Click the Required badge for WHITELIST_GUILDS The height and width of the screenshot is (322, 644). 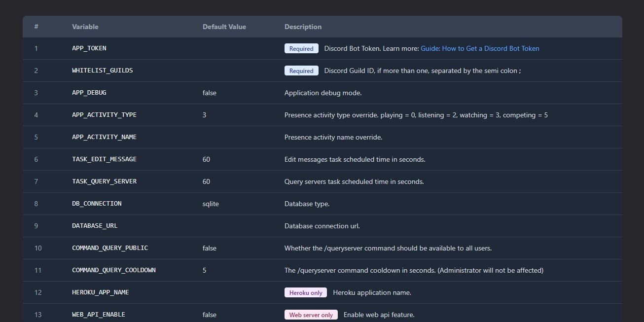(x=301, y=71)
